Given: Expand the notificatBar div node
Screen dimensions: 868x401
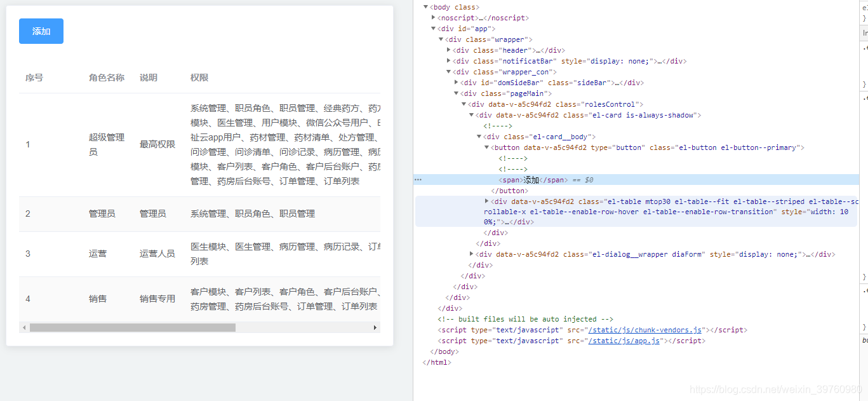Looking at the screenshot, I should click(x=449, y=60).
